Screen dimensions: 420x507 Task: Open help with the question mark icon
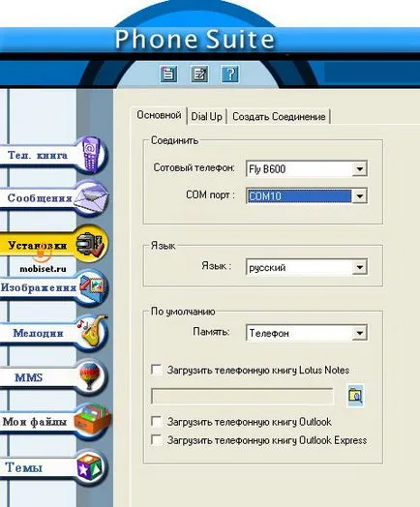coord(230,75)
